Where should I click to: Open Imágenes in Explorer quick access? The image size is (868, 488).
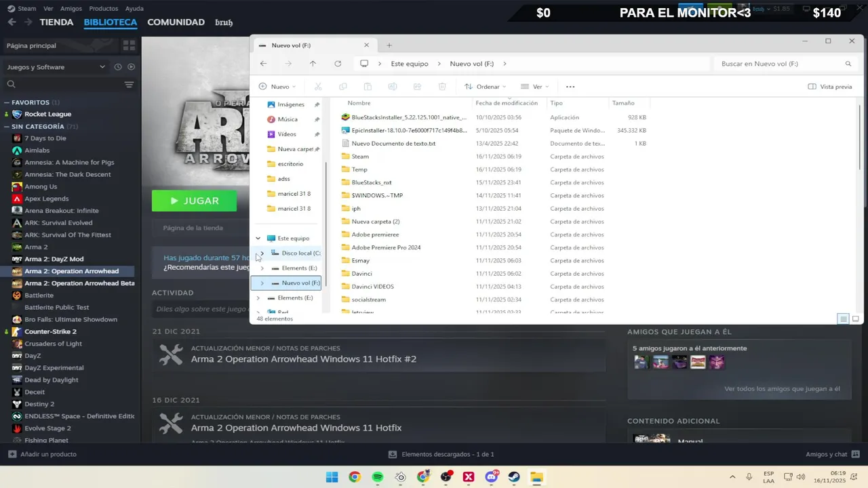point(291,104)
